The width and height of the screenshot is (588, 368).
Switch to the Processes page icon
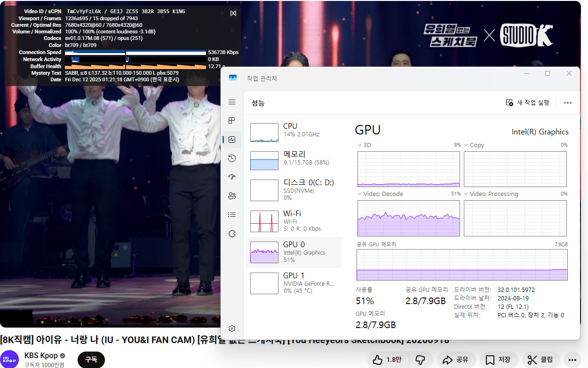pyautogui.click(x=231, y=121)
